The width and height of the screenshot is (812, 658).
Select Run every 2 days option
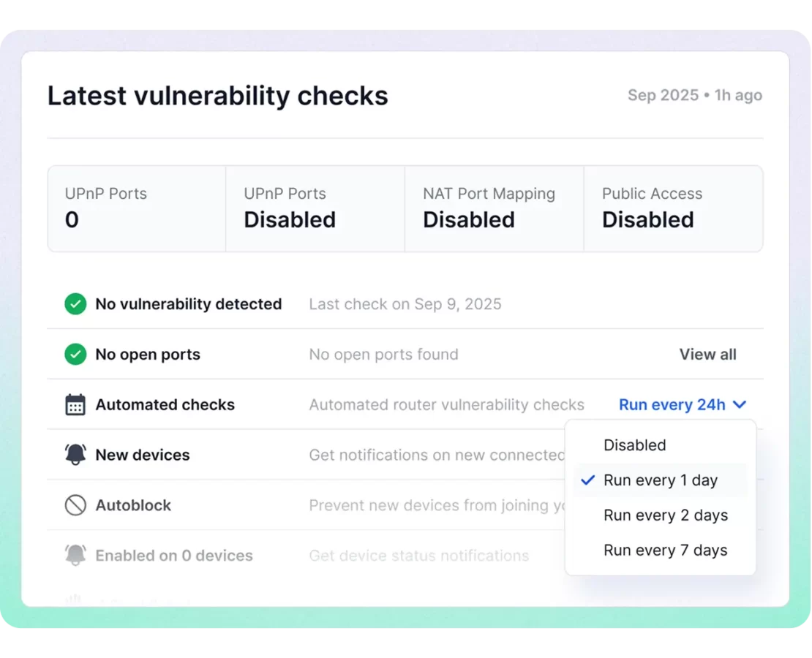click(665, 515)
